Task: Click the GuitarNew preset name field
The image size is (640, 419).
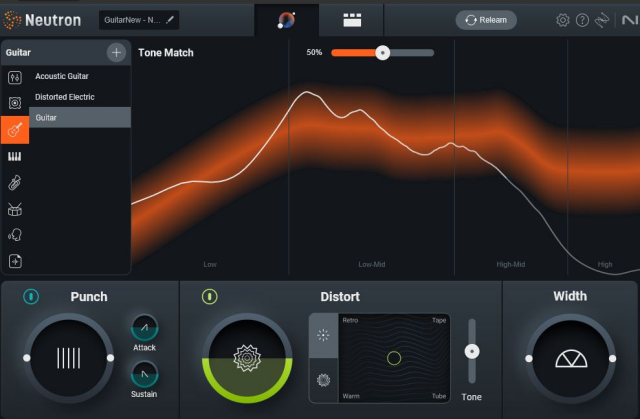Action: click(139, 20)
